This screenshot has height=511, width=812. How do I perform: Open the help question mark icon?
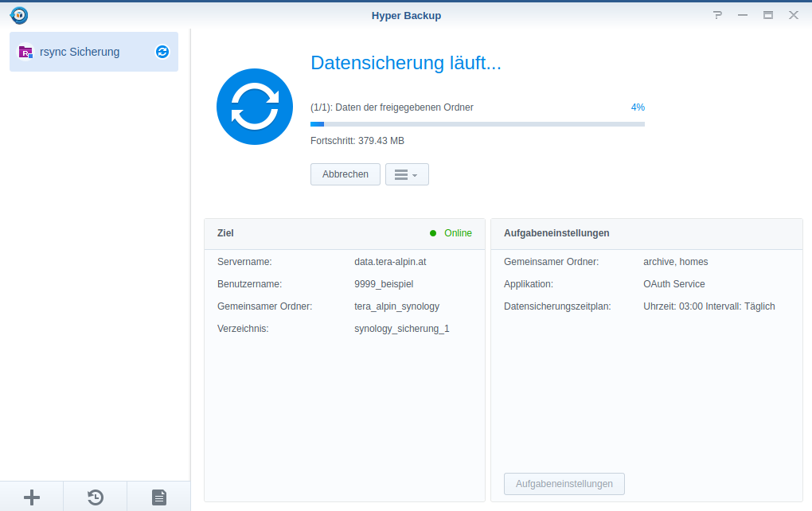click(717, 15)
